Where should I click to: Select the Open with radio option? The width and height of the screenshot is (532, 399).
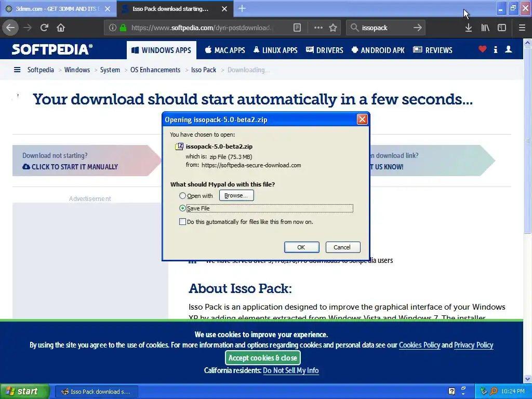coord(182,196)
